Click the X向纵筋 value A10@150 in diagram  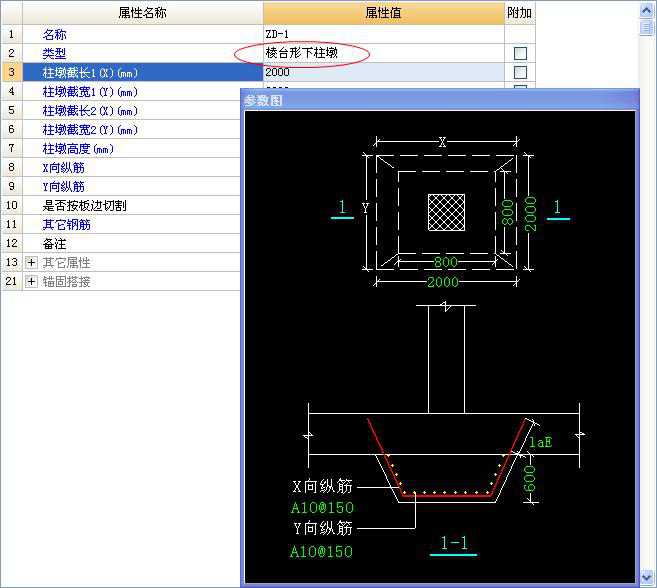click(322, 508)
